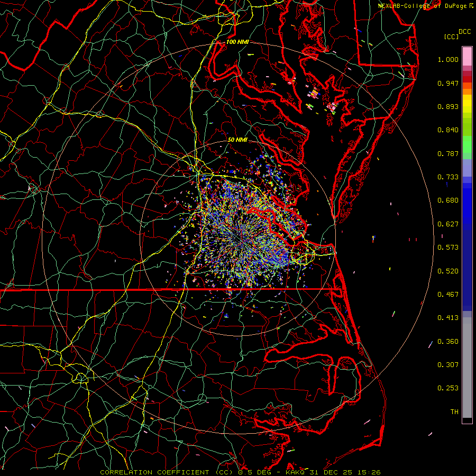Click the 0.893 color scale value
The height and width of the screenshot is (476, 476).
tap(448, 106)
